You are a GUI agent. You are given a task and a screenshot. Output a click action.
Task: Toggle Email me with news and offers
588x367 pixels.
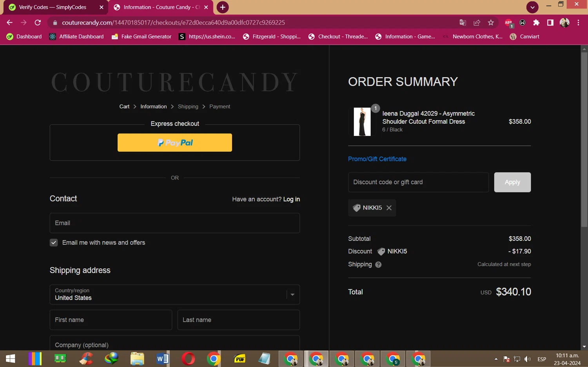(54, 243)
